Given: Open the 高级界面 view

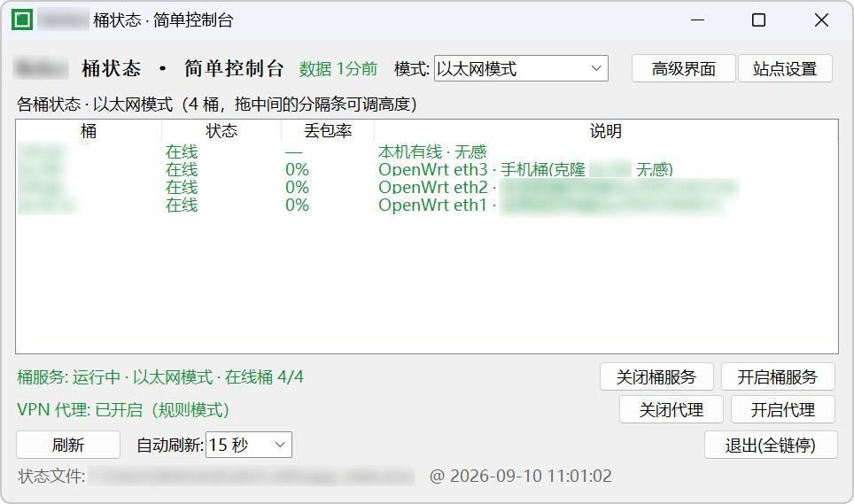Looking at the screenshot, I should click(684, 68).
